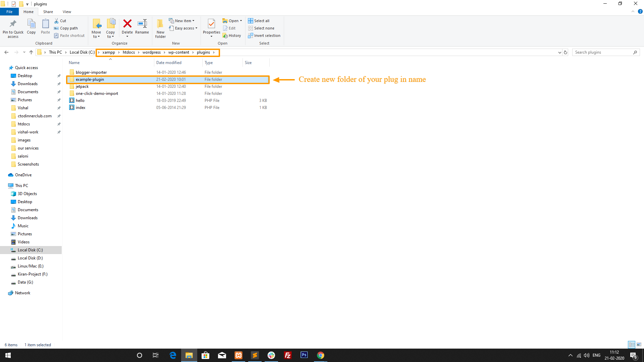Switch to details view layout

[632, 345]
